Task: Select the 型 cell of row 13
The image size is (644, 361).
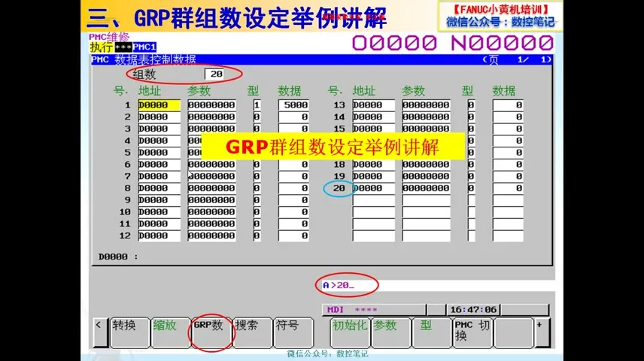Action: 471,105
